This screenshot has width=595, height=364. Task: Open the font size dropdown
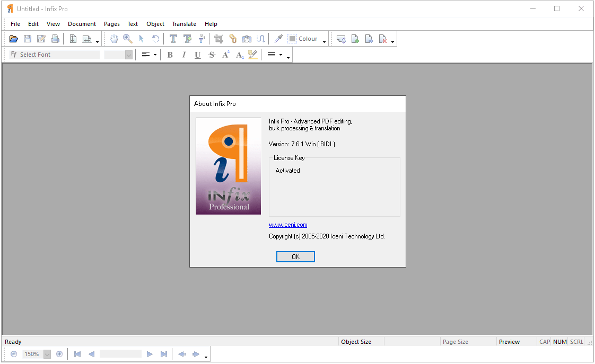pyautogui.click(x=128, y=55)
